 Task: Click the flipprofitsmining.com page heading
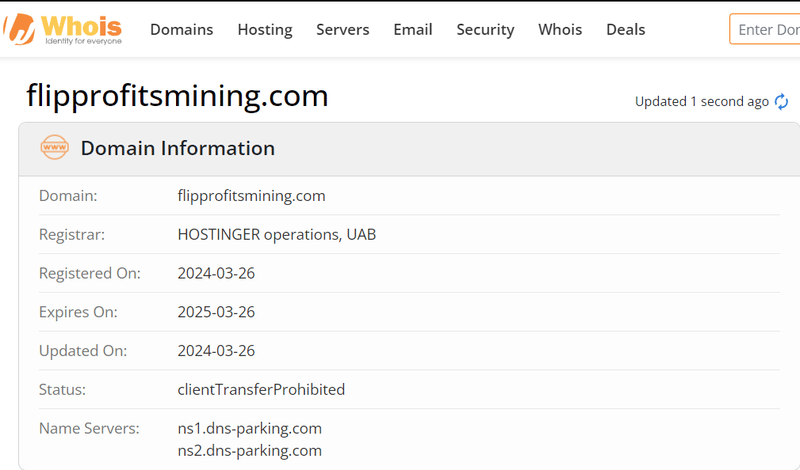tap(177, 95)
